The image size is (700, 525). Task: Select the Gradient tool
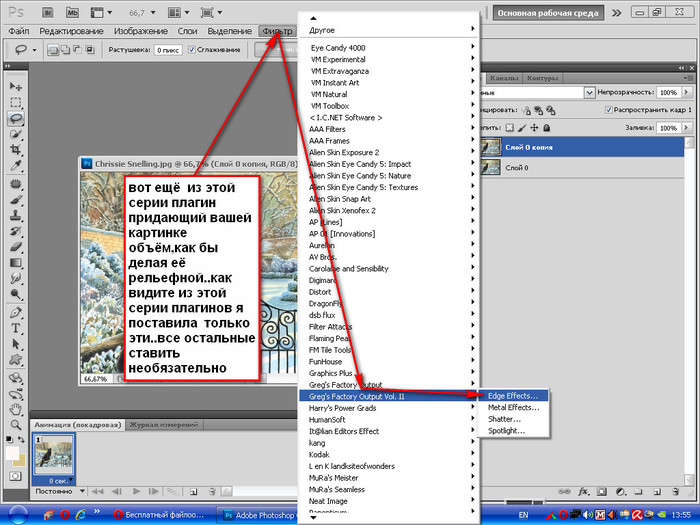click(16, 263)
